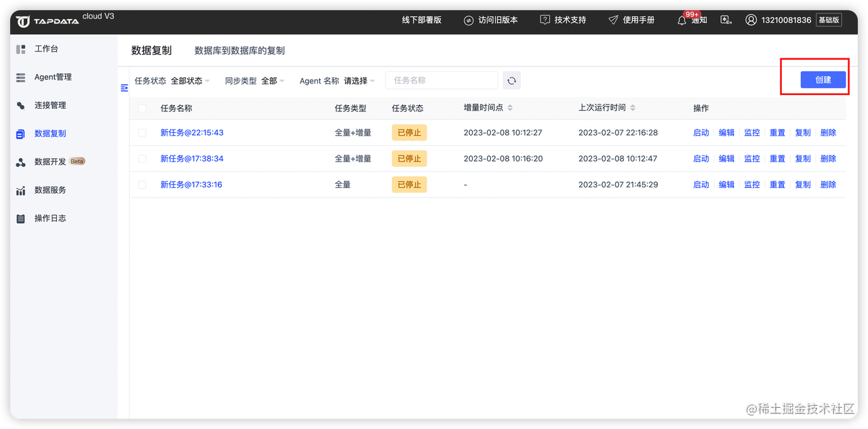868x429 pixels.
Task: Click 启动 for 新任务@17:33:16
Action: click(701, 184)
